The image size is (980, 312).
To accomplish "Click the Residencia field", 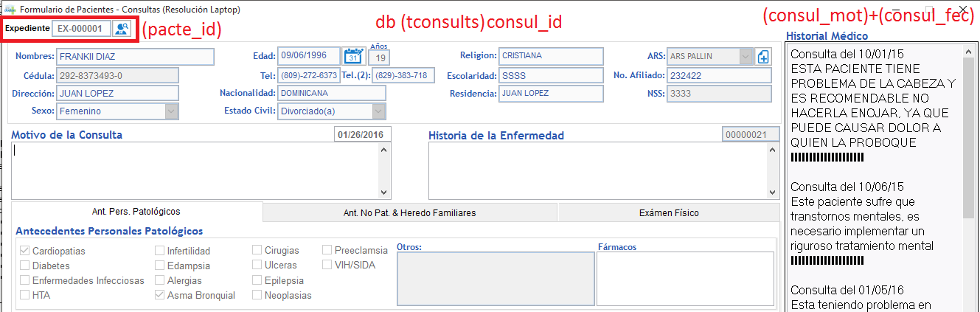I will tap(551, 93).
